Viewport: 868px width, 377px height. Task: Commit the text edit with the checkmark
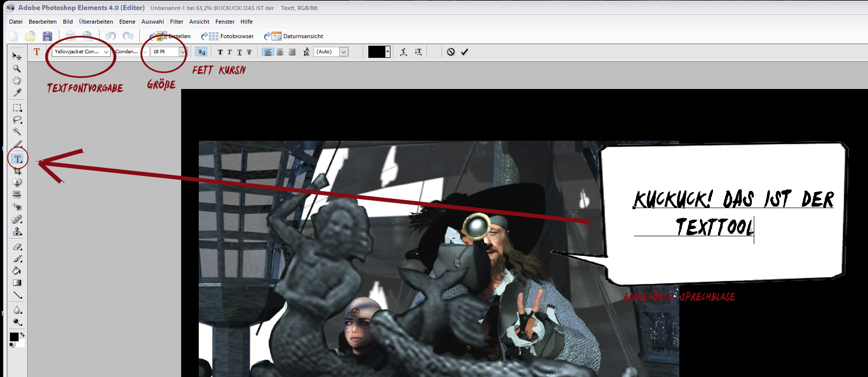tap(464, 52)
